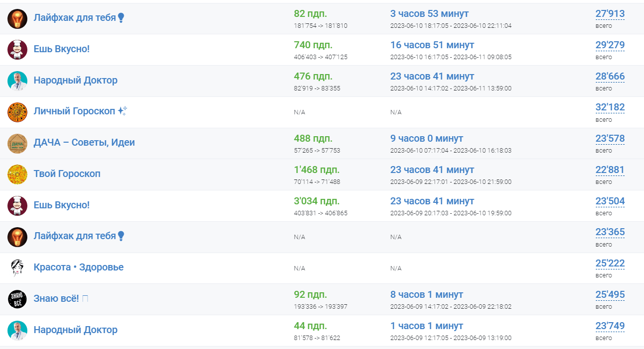Click the 3 часов 53 минут duration

pos(429,14)
